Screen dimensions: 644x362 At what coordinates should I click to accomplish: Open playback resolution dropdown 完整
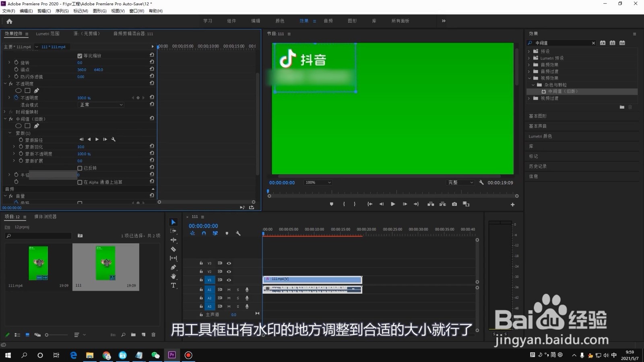coord(461,183)
